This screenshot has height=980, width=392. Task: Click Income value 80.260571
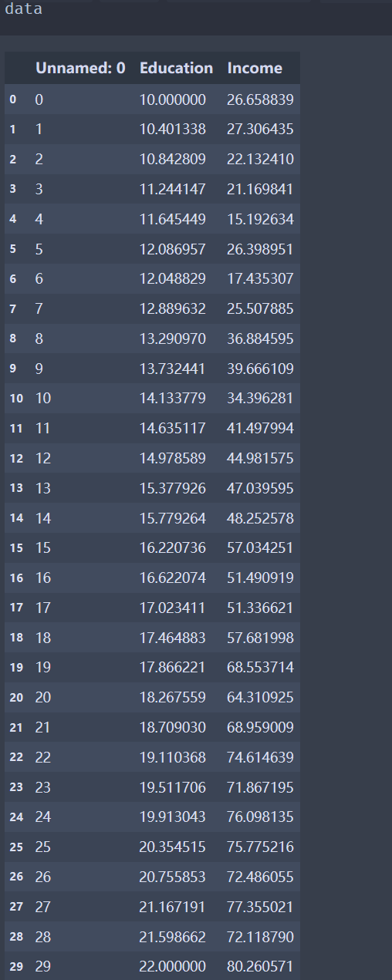260,966
